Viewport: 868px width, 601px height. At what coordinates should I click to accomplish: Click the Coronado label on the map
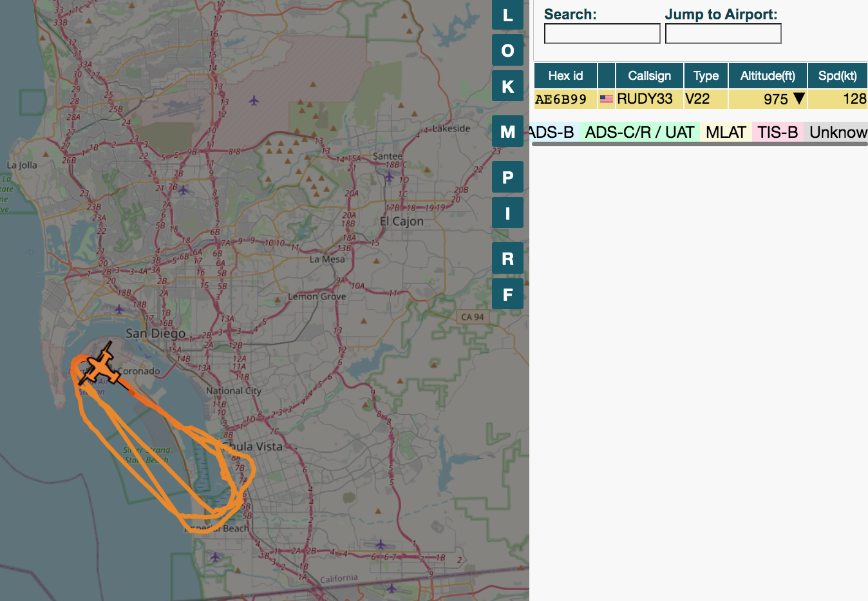139,371
